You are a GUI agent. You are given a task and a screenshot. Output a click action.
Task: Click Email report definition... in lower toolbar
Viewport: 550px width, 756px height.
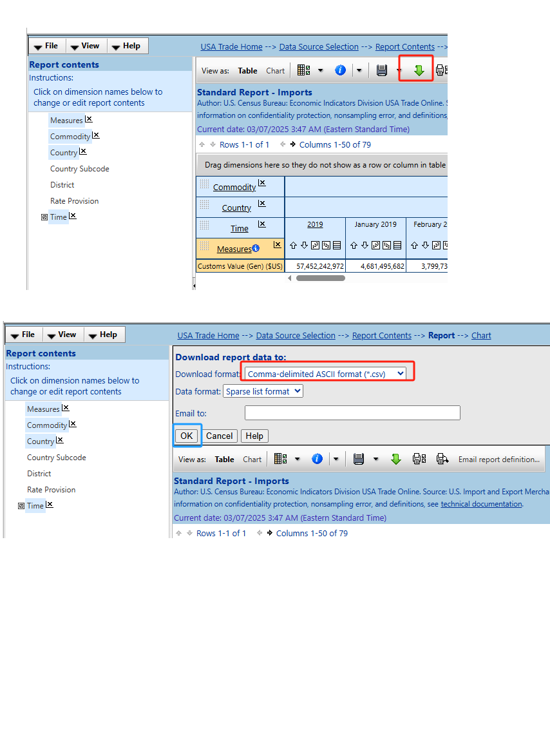point(499,460)
